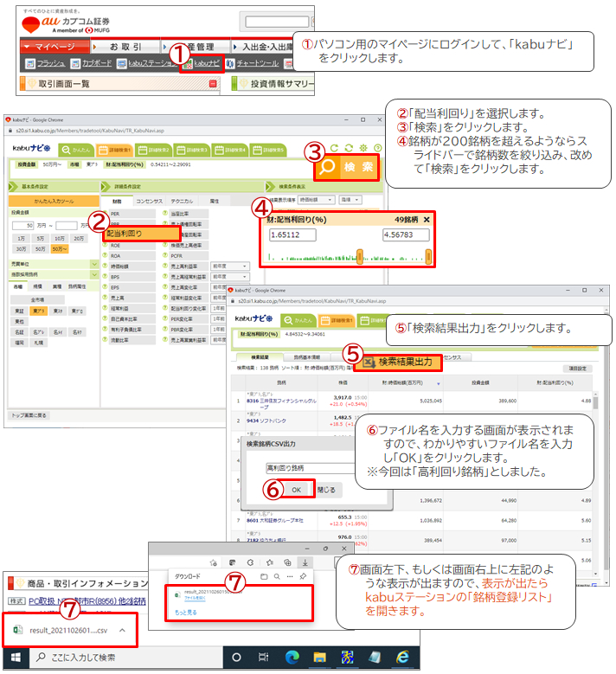
Task: Click the help icon next to ROA
Action: click(x=105, y=255)
